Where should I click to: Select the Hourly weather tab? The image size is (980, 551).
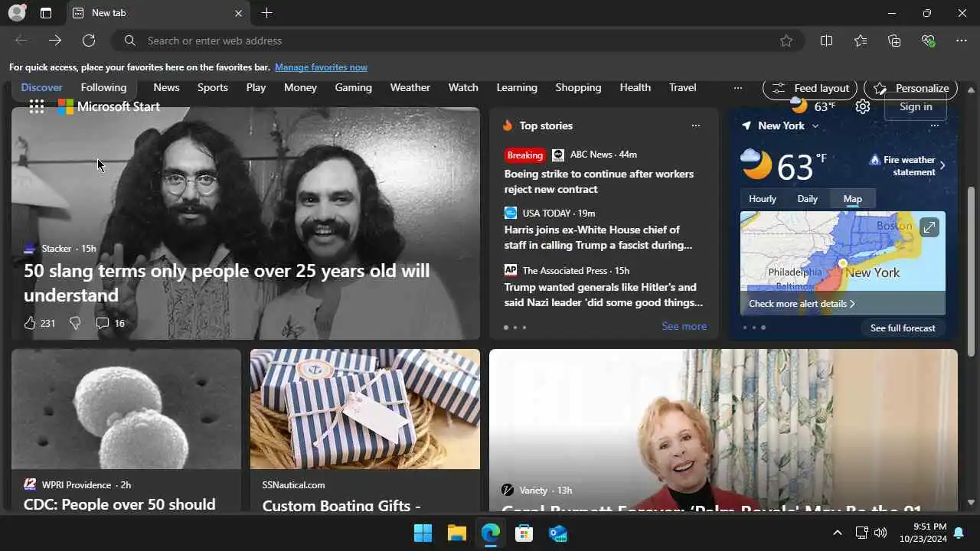tap(763, 198)
